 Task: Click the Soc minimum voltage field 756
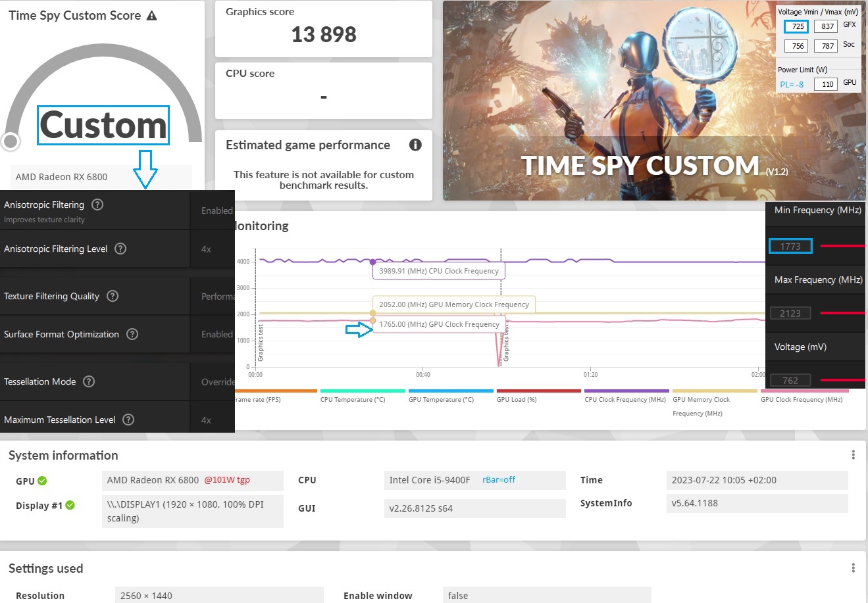[796, 46]
